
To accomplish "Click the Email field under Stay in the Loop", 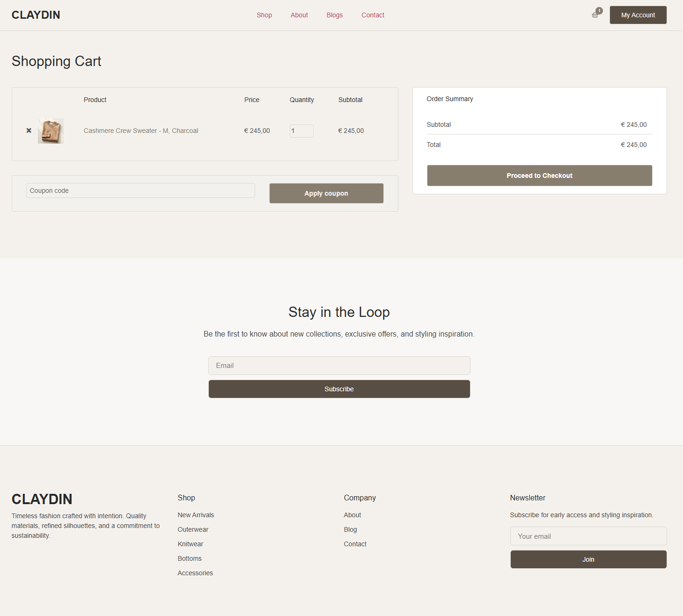I will click(x=339, y=366).
